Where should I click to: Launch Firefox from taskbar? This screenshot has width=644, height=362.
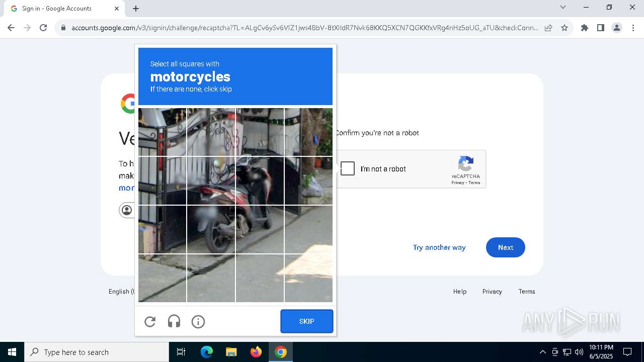256,352
